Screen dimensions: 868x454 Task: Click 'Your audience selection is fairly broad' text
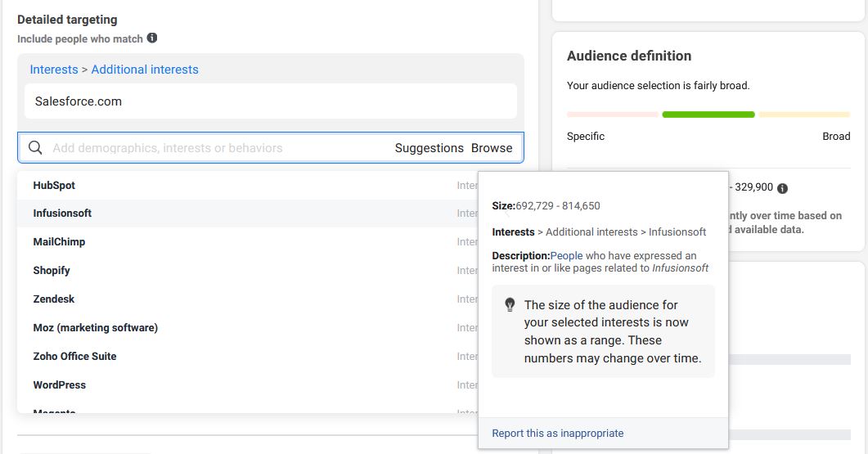659,86
